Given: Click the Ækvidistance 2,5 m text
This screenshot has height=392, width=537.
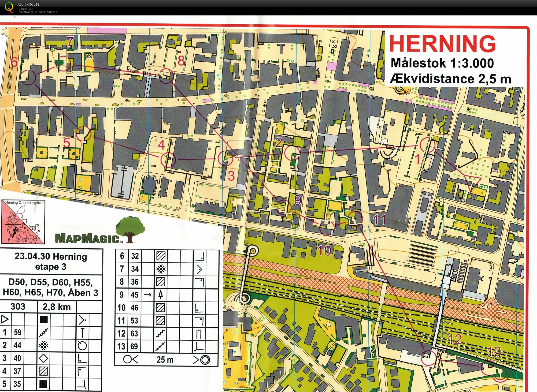Looking at the screenshot, I should 450,79.
